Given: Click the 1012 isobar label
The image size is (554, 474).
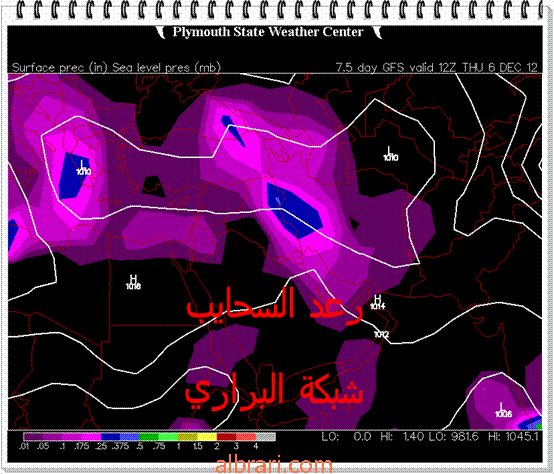Looking at the screenshot, I should pos(381,334).
